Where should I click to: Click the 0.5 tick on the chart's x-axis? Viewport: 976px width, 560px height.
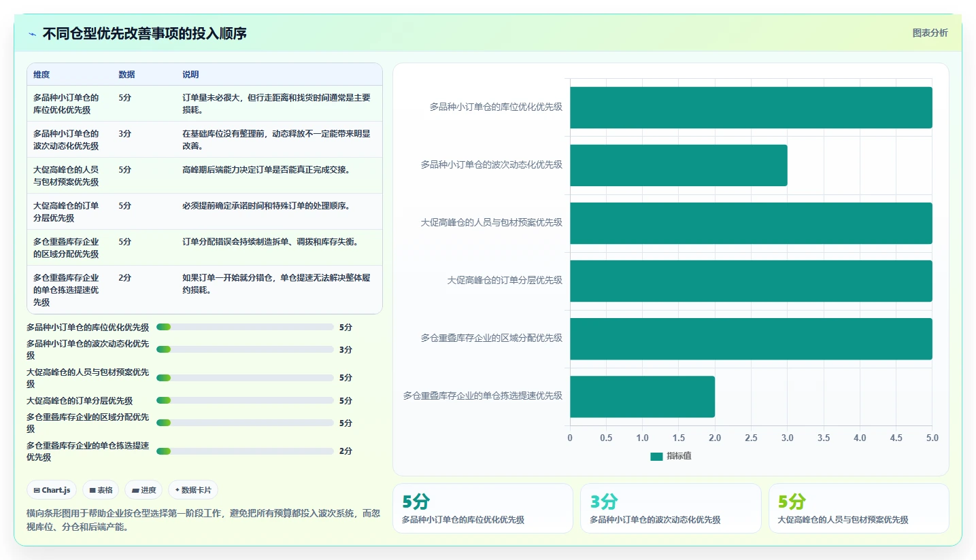pos(606,438)
